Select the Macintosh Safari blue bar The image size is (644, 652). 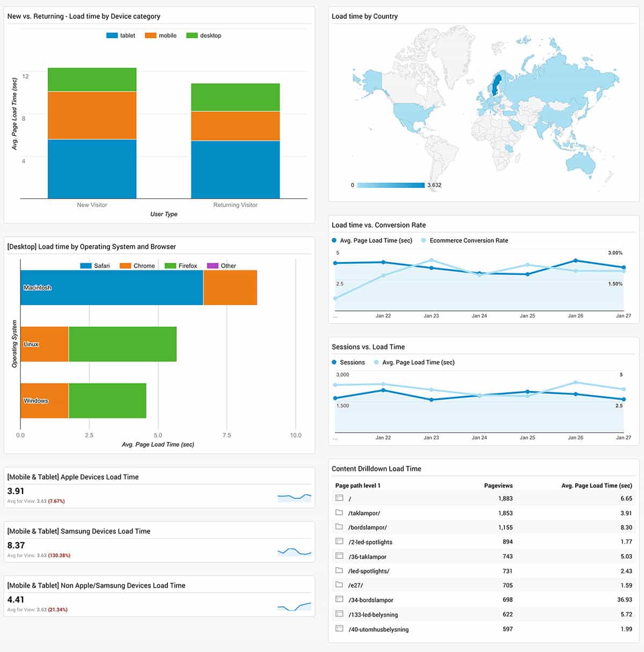point(112,288)
